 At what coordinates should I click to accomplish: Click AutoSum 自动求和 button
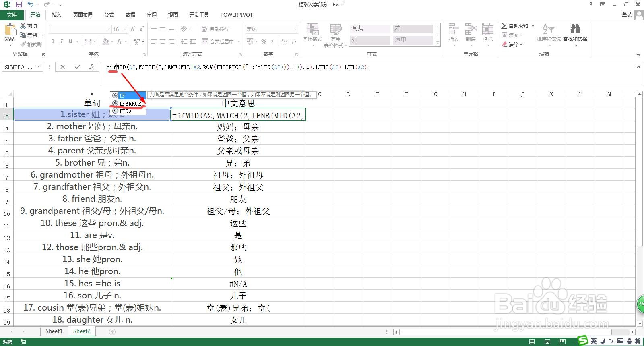(x=515, y=26)
